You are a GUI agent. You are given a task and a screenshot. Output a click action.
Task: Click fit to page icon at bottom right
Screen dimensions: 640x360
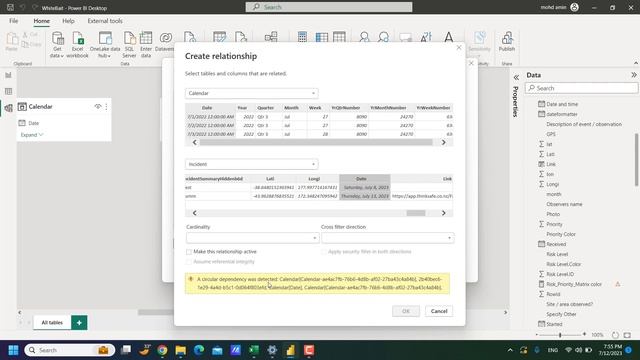click(627, 335)
